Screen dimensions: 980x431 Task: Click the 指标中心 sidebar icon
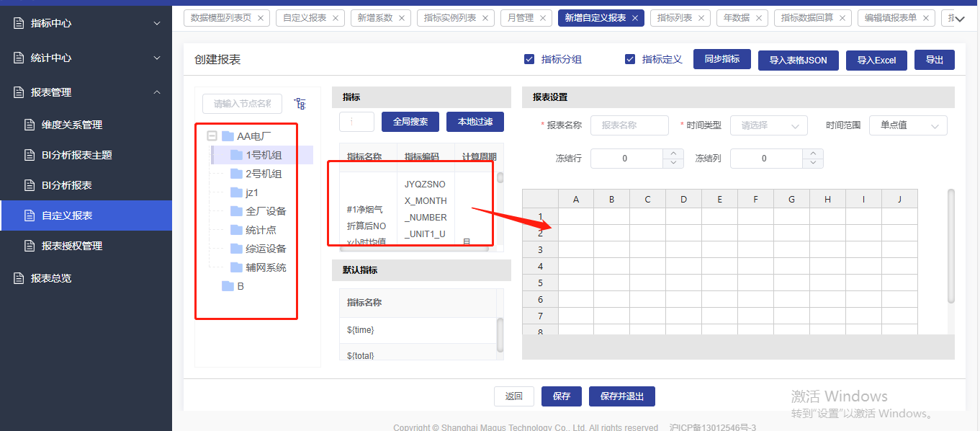pyautogui.click(x=19, y=23)
